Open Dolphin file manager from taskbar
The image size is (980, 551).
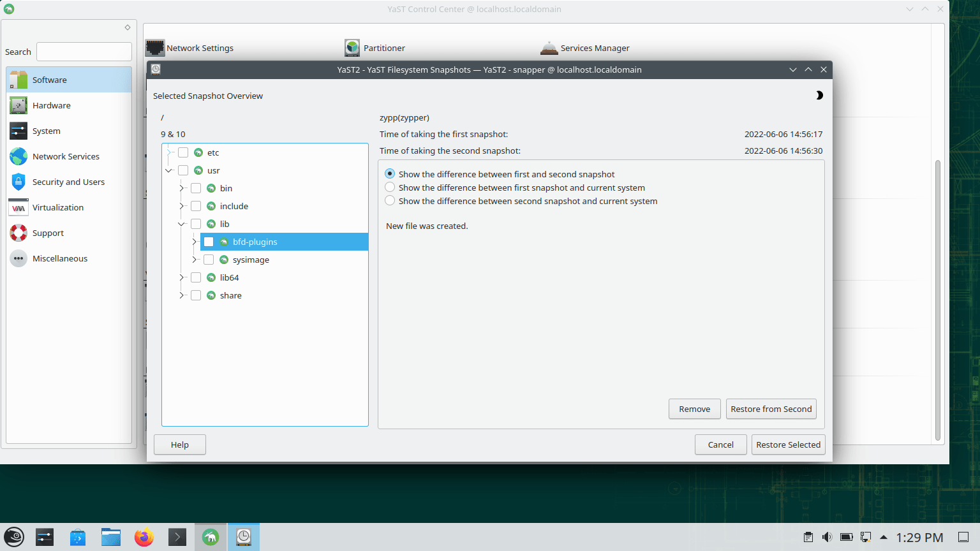pos(111,537)
